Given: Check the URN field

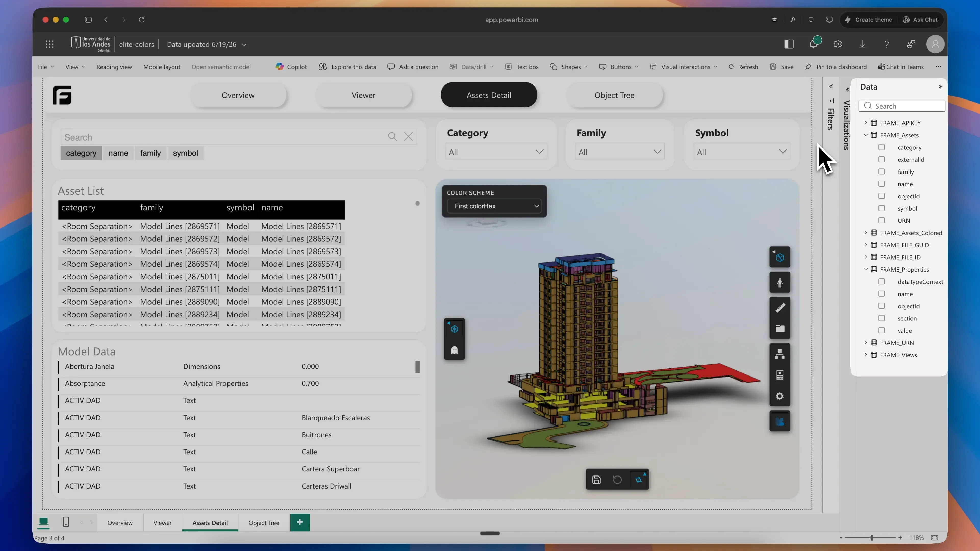Looking at the screenshot, I should point(881,220).
